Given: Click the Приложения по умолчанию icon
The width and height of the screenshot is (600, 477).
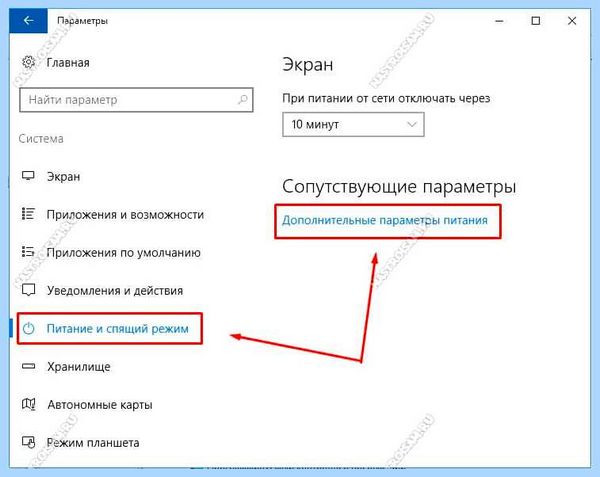Looking at the screenshot, I should click(28, 252).
